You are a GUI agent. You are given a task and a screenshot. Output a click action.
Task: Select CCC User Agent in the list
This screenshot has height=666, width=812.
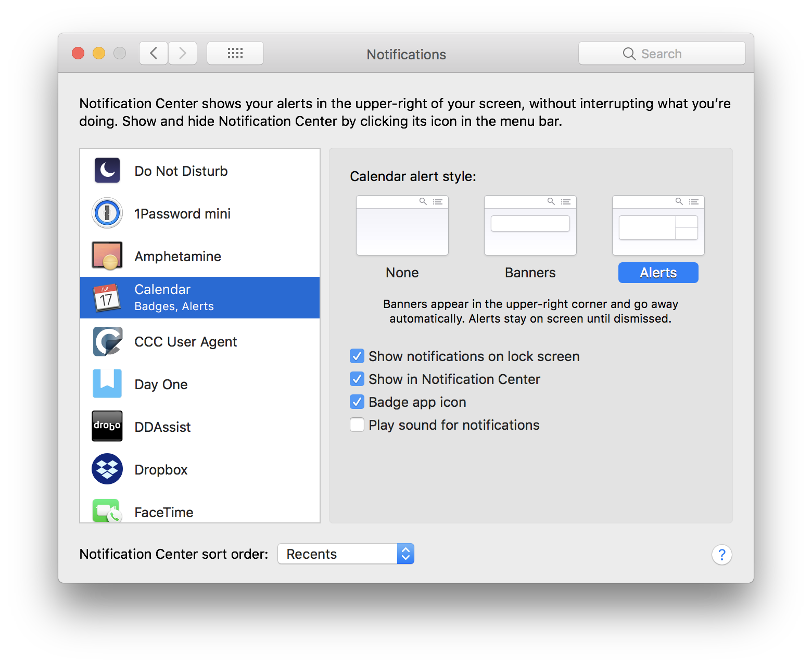click(x=200, y=341)
